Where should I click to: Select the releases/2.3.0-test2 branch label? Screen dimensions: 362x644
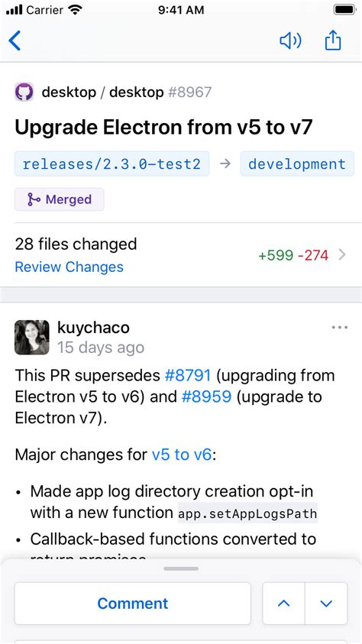pyautogui.click(x=112, y=164)
